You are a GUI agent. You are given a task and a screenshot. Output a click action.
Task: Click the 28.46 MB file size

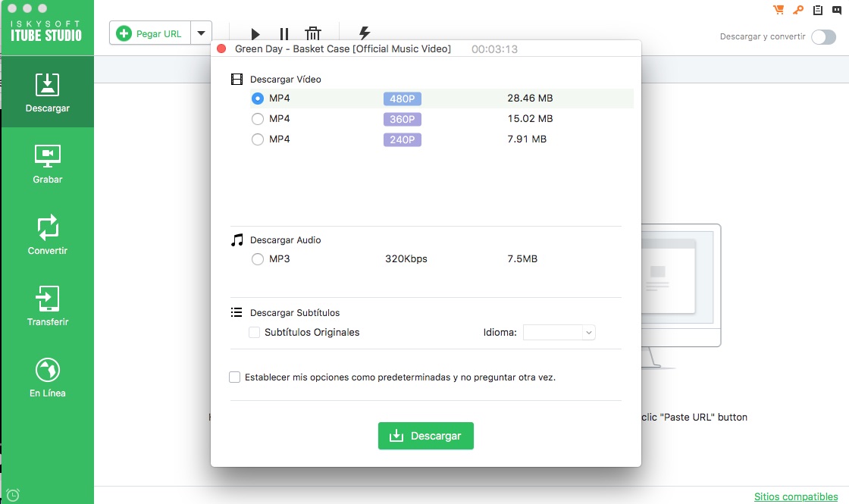[x=530, y=98]
